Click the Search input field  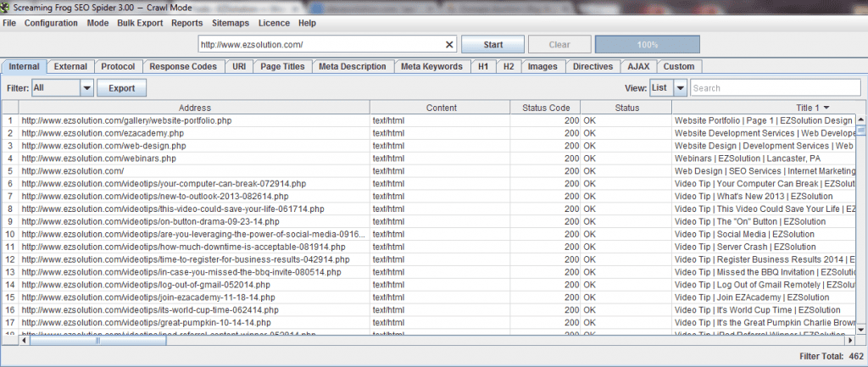tap(775, 88)
